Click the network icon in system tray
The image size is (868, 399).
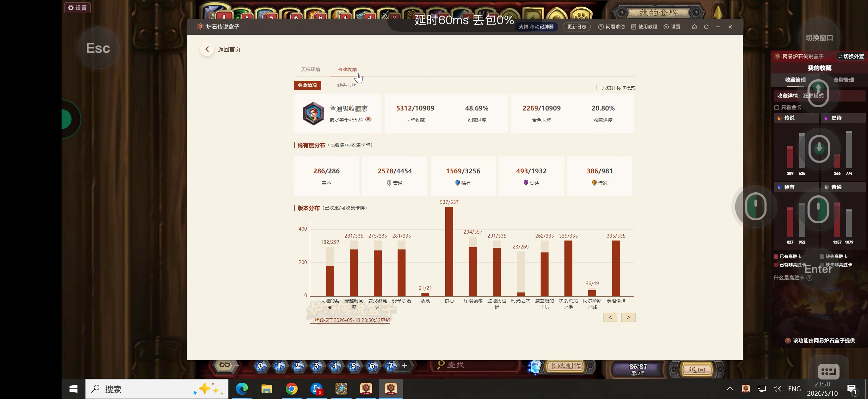[x=761, y=388]
